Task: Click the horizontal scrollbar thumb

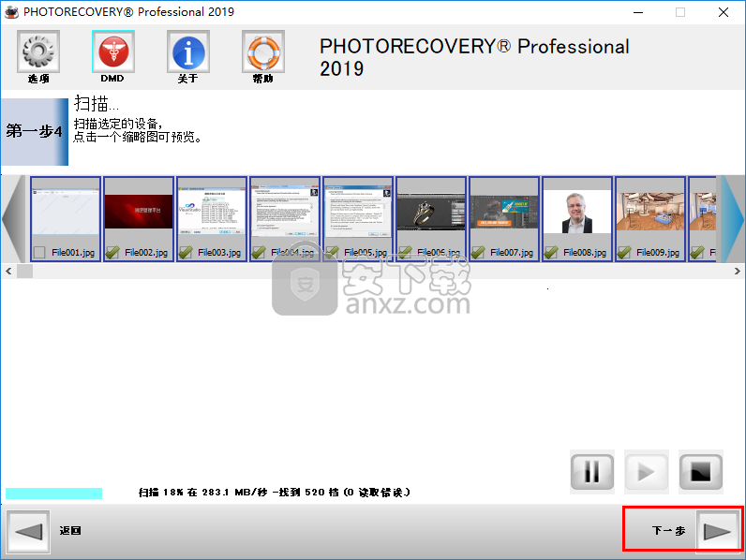Action: click(x=24, y=271)
